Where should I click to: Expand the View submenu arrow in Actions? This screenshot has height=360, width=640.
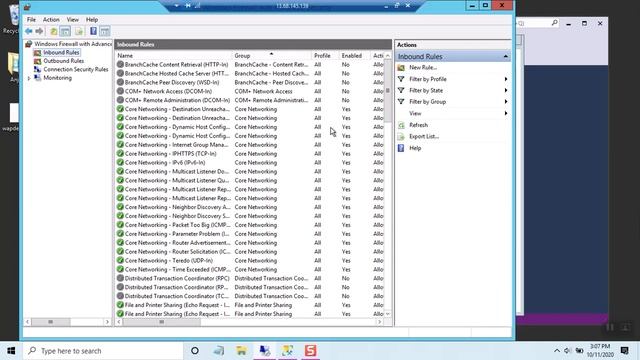(x=506, y=113)
